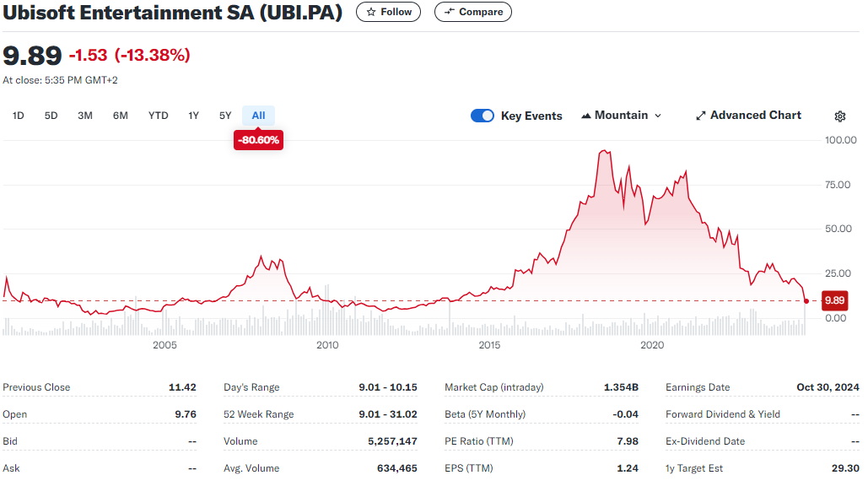
Task: Click the Compare button
Action: [472, 12]
